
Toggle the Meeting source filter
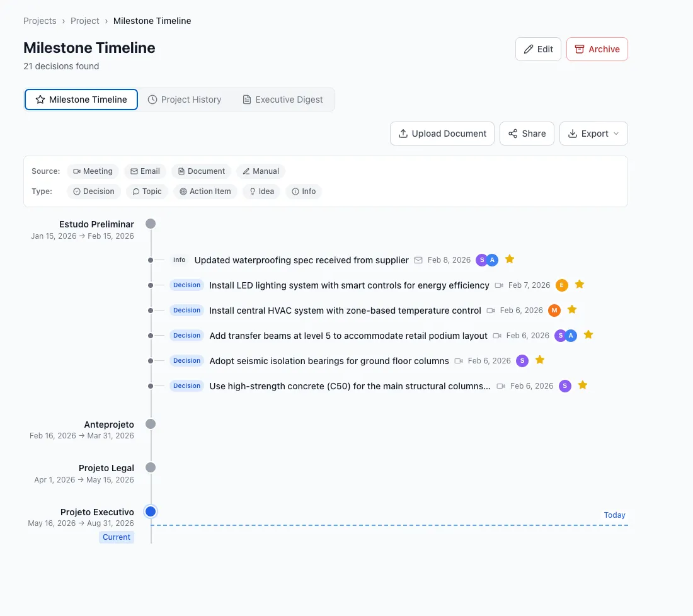coord(93,171)
